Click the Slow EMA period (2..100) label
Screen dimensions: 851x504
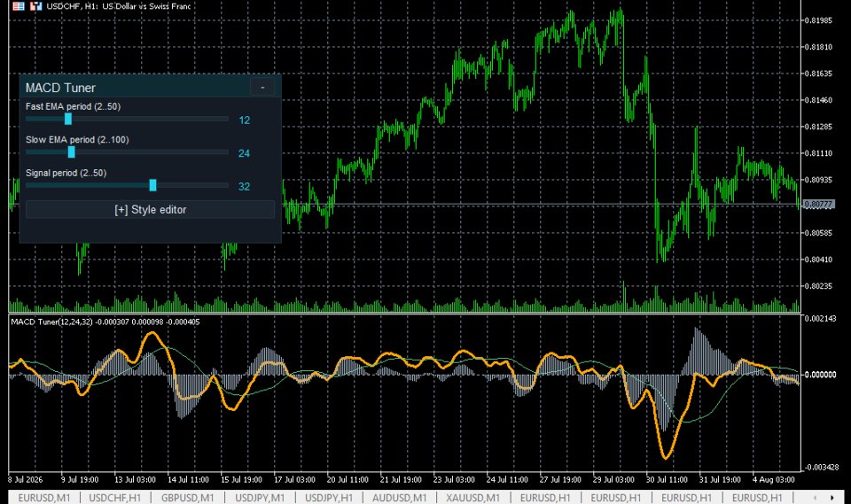(77, 139)
